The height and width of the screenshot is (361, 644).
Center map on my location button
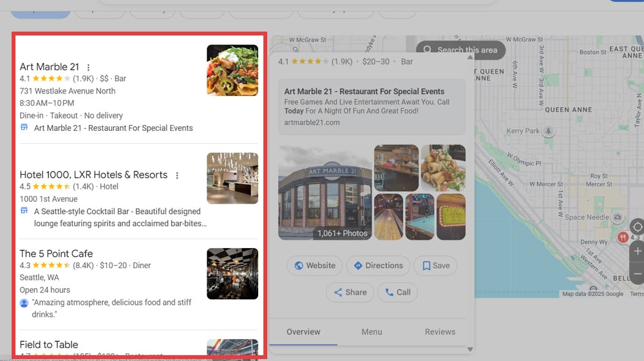click(638, 226)
